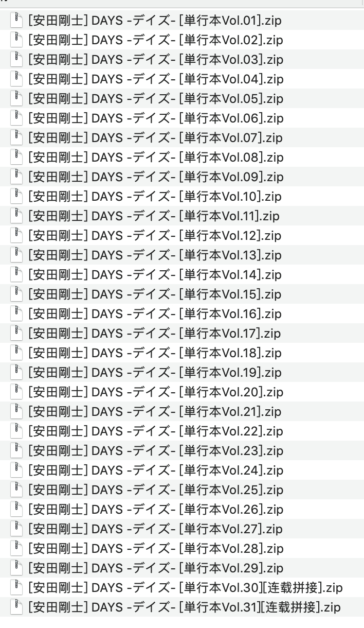Select the zip icon of Vol.27
Viewport: 364px width, 628px height.
coord(18,529)
